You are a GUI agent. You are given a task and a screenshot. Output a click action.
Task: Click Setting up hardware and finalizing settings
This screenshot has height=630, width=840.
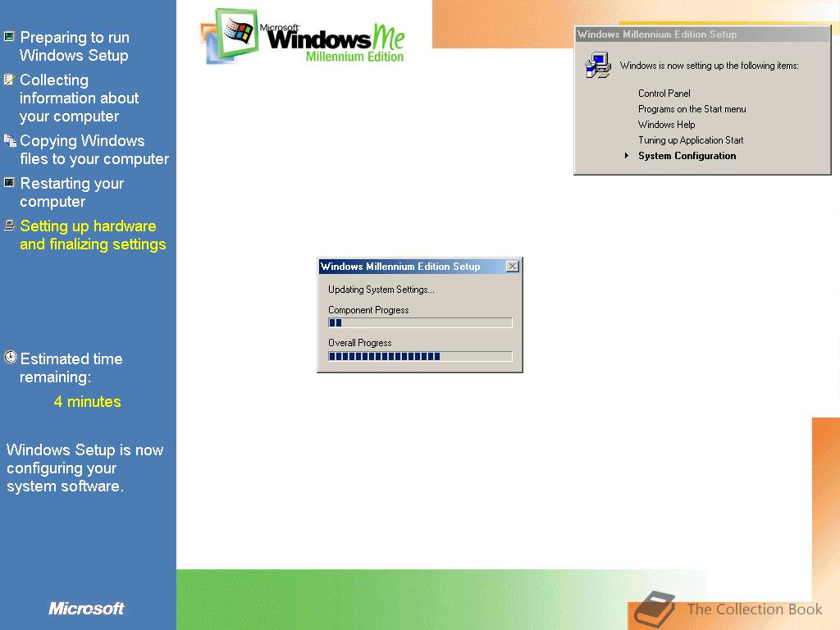pos(93,235)
